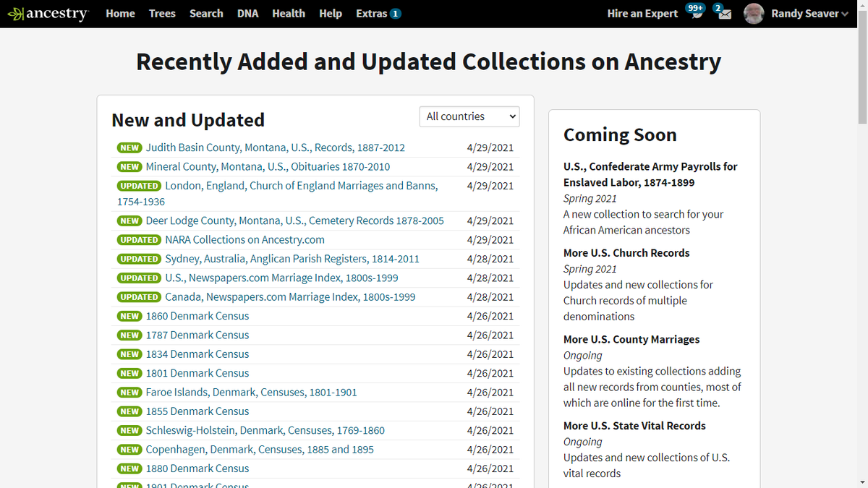Expand the Randy Seaver account menu
The width and height of the screenshot is (868, 488).
(809, 14)
